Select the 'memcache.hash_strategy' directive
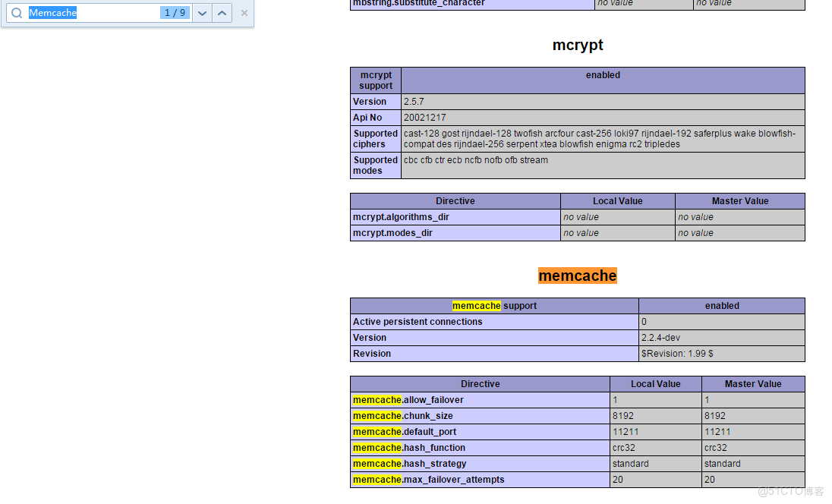The height and width of the screenshot is (504, 832). (409, 463)
